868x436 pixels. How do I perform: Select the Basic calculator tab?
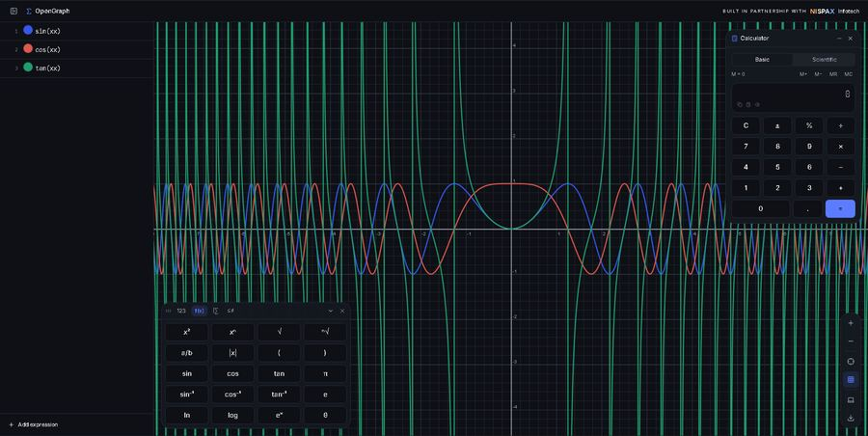[x=762, y=59]
